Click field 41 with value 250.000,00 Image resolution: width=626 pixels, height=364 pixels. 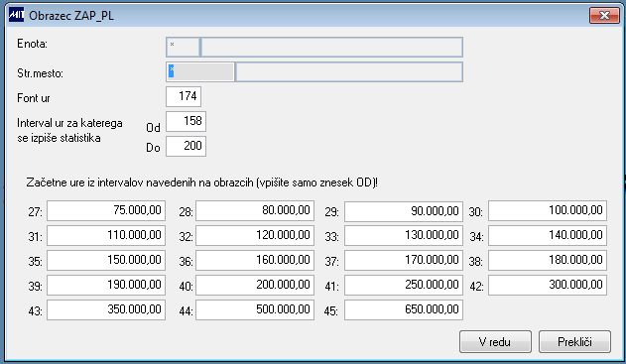pyautogui.click(x=404, y=285)
